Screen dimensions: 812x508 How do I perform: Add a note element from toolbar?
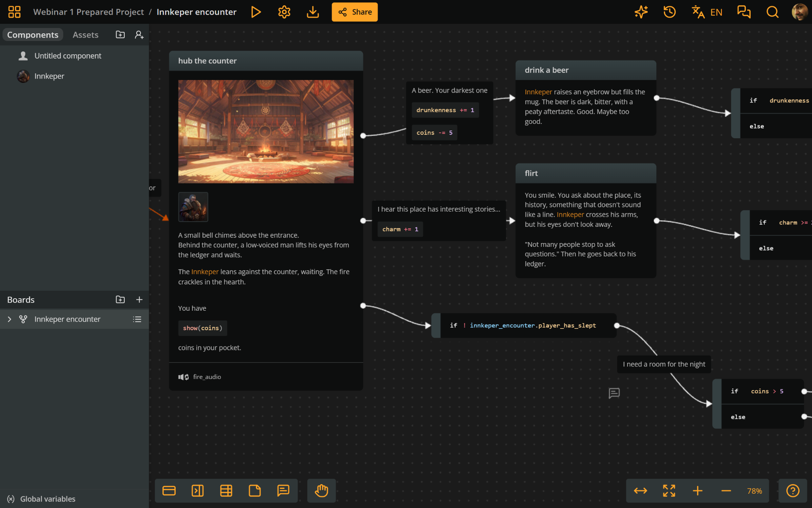[255, 491]
